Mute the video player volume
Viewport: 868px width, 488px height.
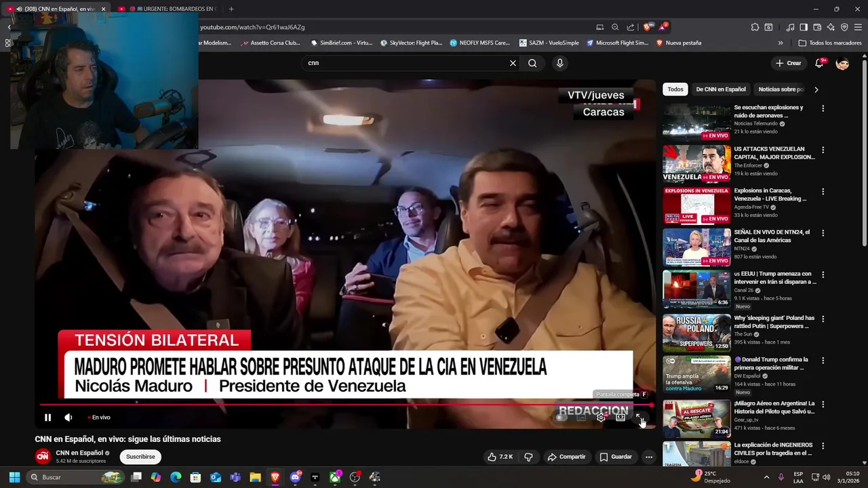(x=68, y=418)
